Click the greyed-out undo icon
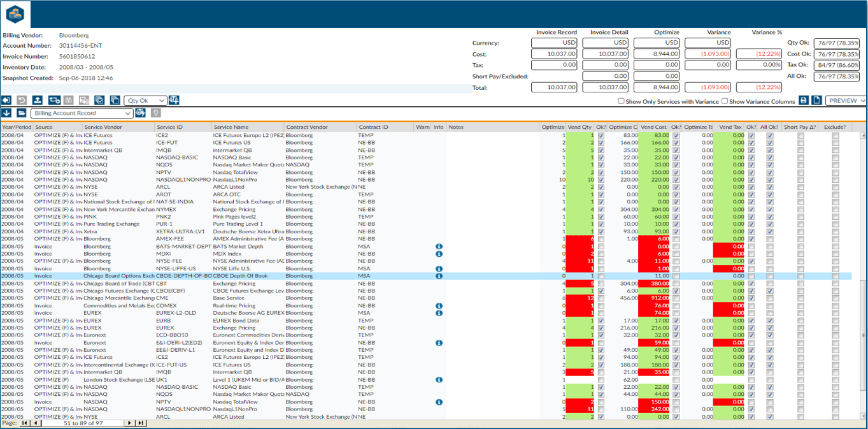The height and width of the screenshot is (429, 868). click(22, 100)
